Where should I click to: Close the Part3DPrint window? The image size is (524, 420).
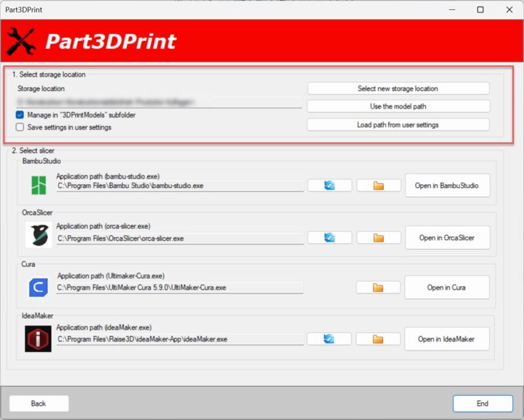pos(510,10)
